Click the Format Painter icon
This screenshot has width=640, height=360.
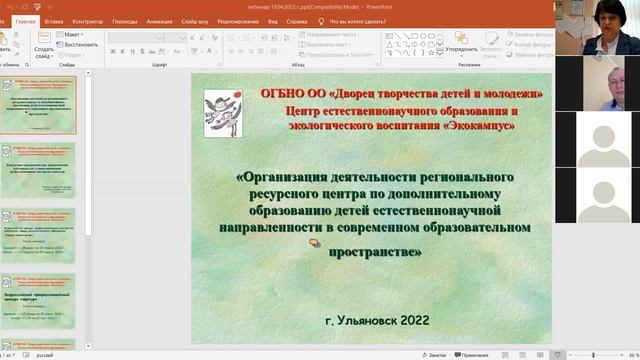click(16, 53)
